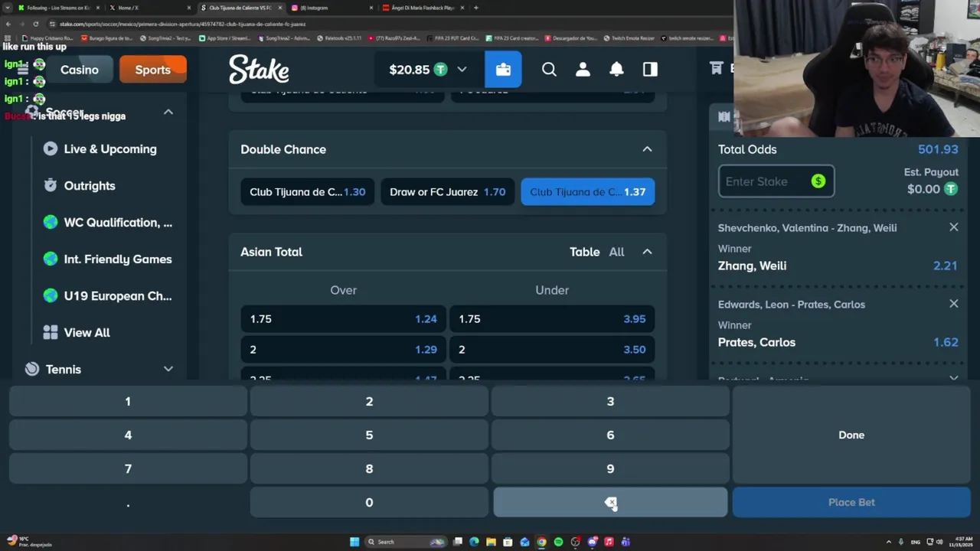Click the shop icon at header right
The image size is (980, 551).
[717, 69]
